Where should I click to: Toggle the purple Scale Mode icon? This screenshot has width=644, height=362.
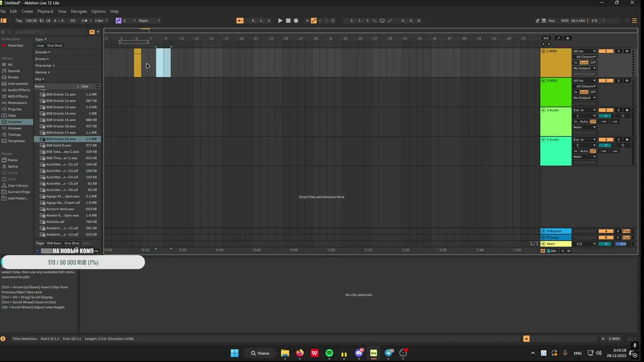click(118, 21)
